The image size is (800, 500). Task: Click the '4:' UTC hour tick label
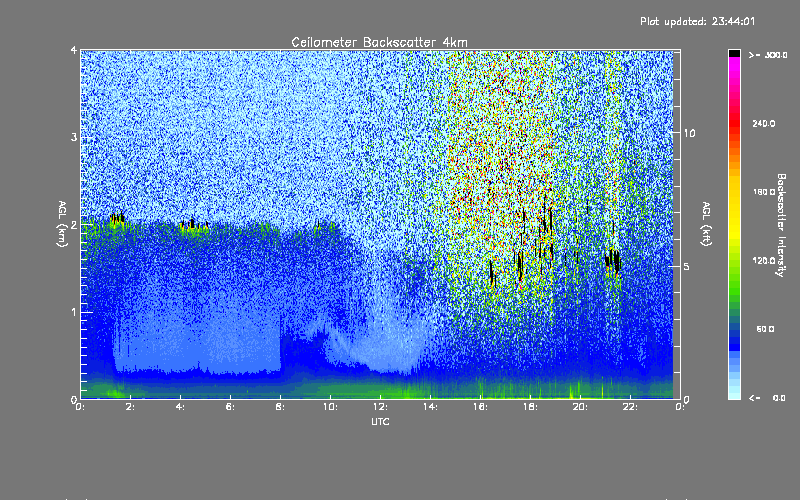click(x=180, y=407)
